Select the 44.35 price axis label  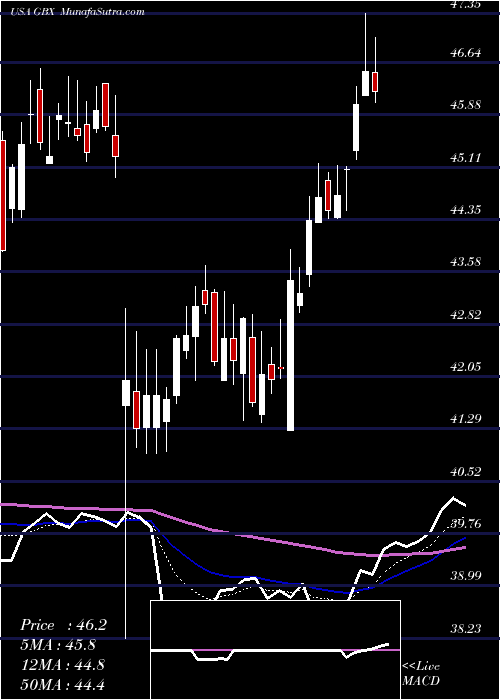(x=465, y=209)
